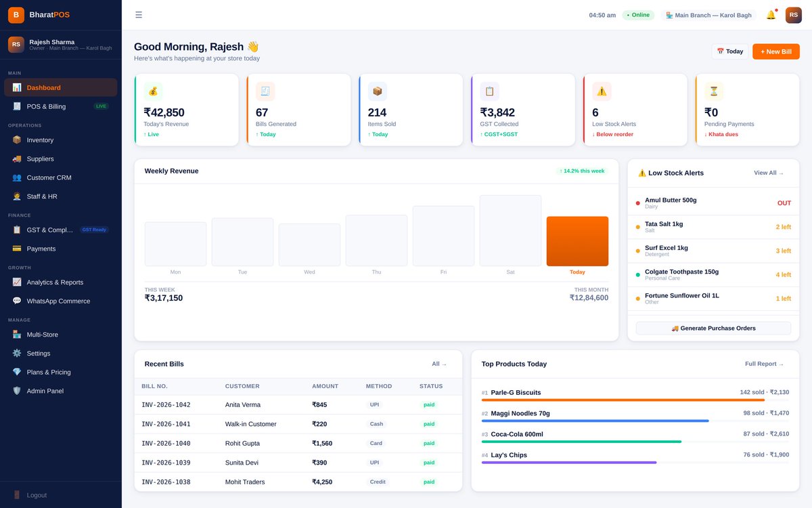812x508 pixels.
Task: Click the + New Bill button
Action: pos(775,51)
